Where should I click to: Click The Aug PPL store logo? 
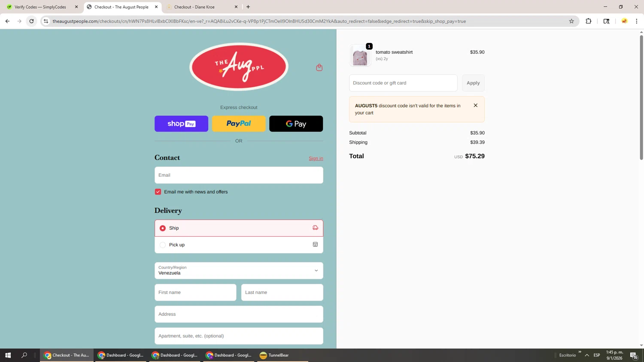[x=239, y=67]
